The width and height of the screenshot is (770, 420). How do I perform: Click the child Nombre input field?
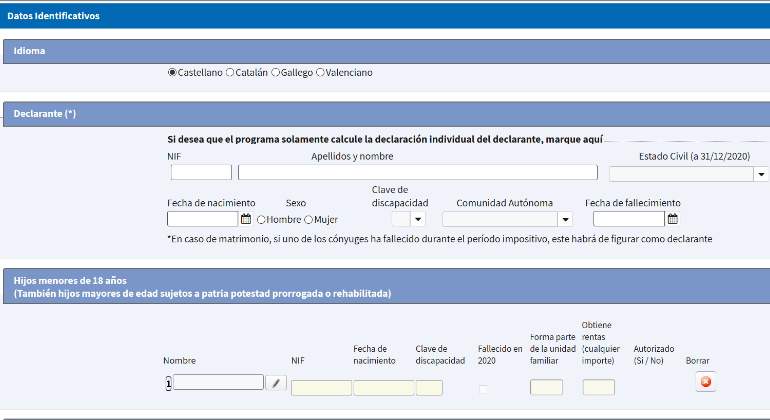pos(219,382)
